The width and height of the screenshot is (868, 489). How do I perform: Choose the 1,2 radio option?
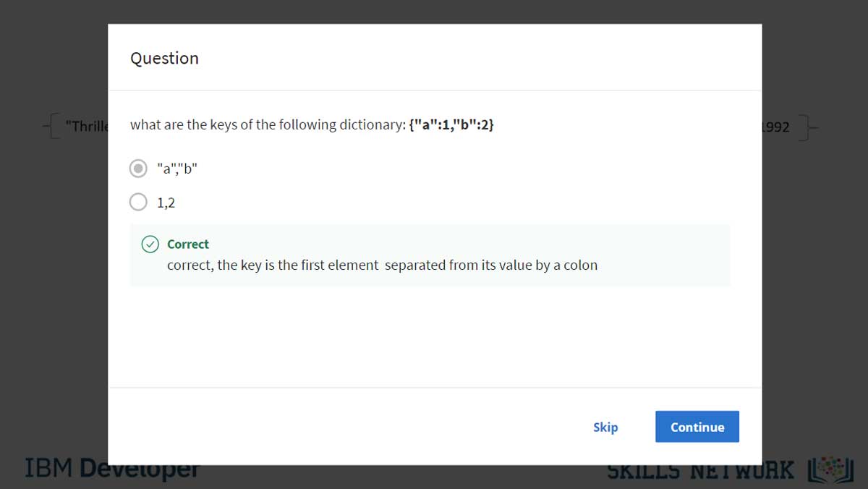[x=138, y=203]
